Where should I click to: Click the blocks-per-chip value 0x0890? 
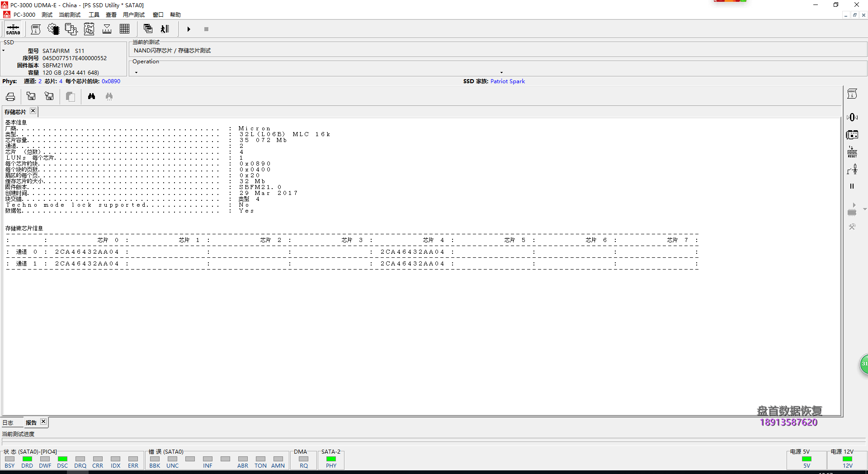pyautogui.click(x=111, y=81)
